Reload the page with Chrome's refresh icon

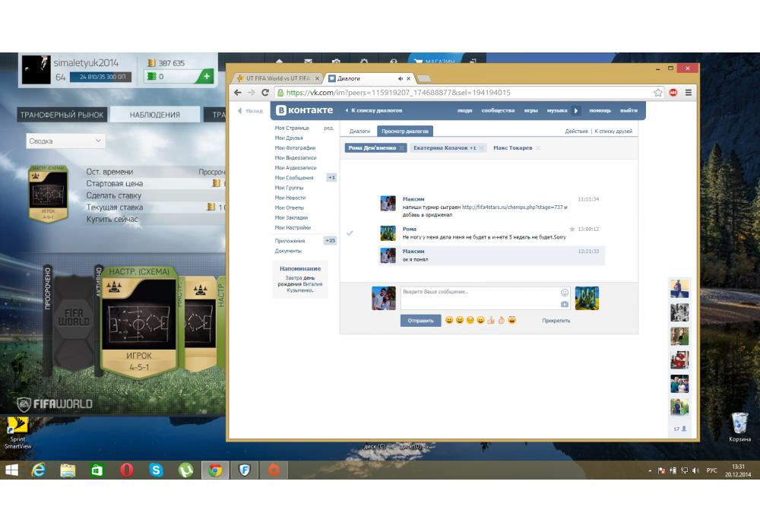[x=265, y=93]
